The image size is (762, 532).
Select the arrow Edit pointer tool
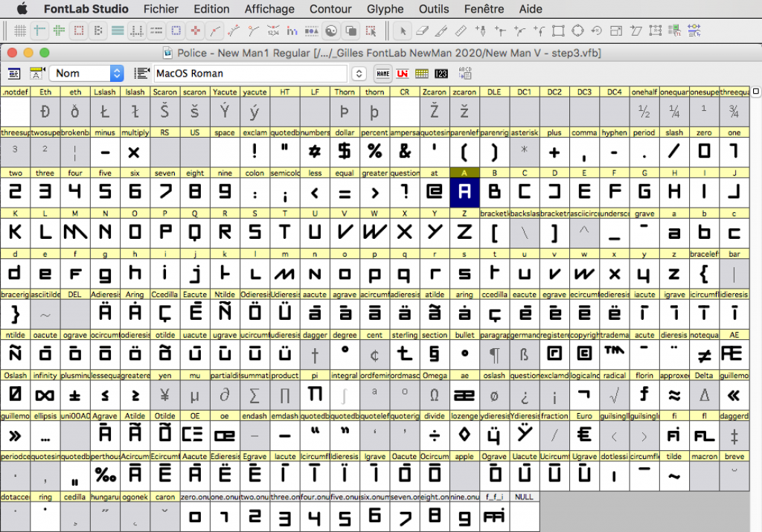[403, 31]
